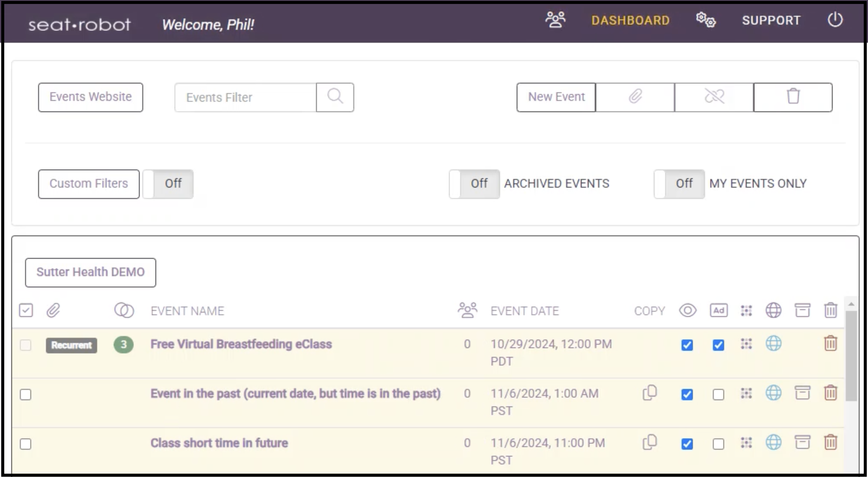Check Ad checkbox for Event in the past
Image resolution: width=868 pixels, height=477 pixels.
(x=718, y=395)
